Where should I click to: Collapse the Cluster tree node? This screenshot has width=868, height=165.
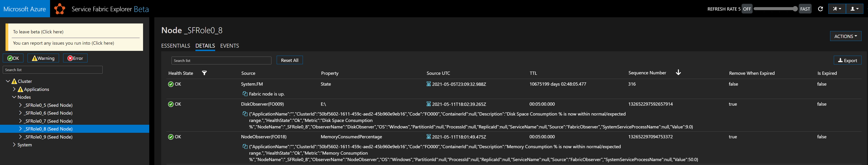point(8,81)
